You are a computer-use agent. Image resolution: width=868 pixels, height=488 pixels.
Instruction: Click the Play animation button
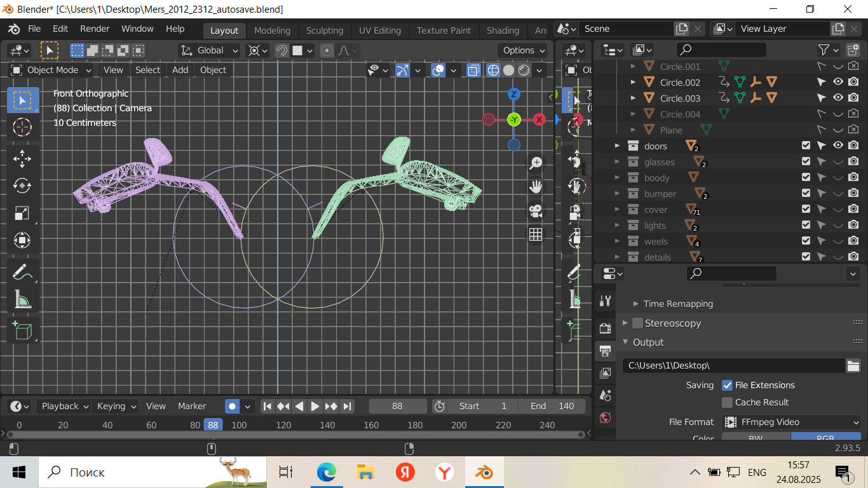[x=315, y=406]
